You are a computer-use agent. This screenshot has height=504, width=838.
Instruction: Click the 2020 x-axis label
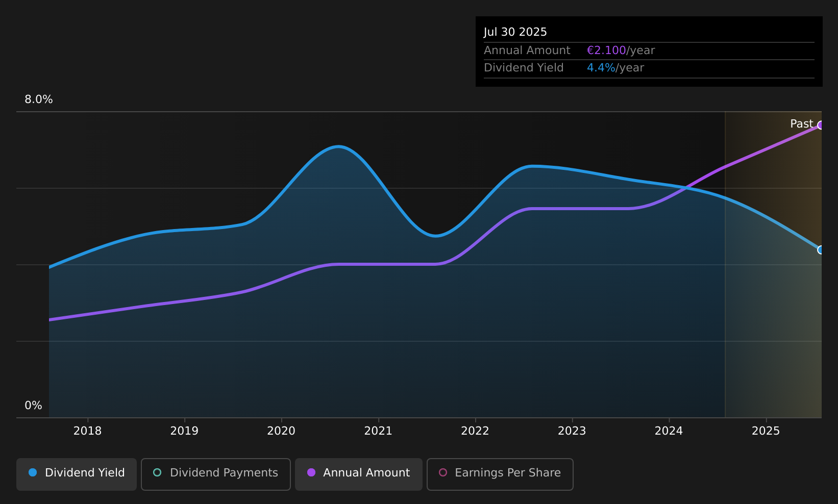[281, 431]
